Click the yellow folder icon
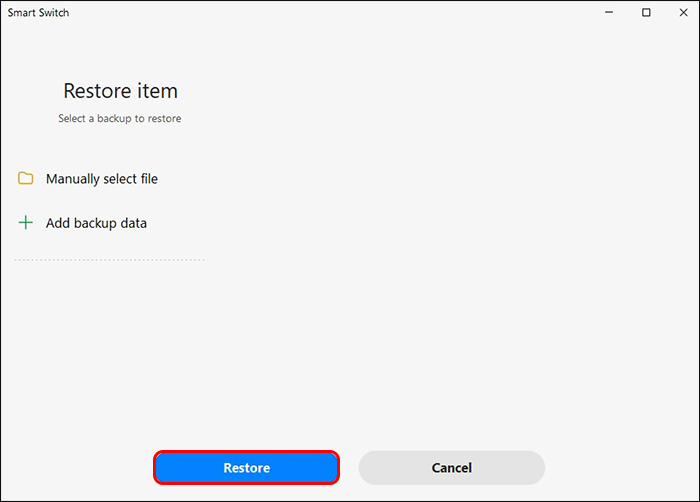The image size is (700, 502). [x=26, y=179]
